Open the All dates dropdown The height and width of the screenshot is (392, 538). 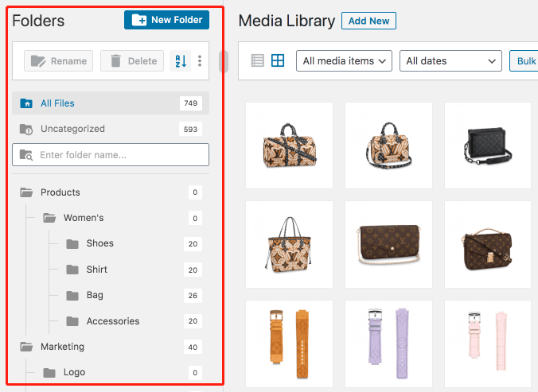(450, 60)
